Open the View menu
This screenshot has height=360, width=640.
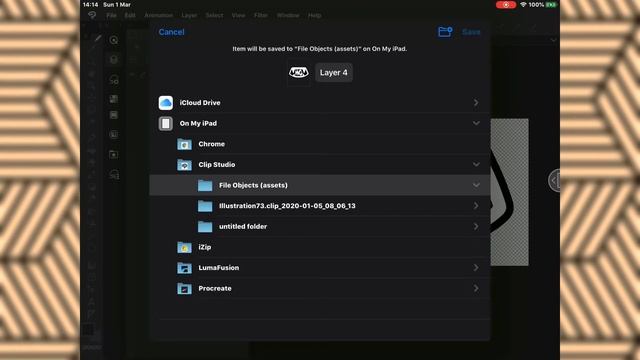pyautogui.click(x=238, y=16)
